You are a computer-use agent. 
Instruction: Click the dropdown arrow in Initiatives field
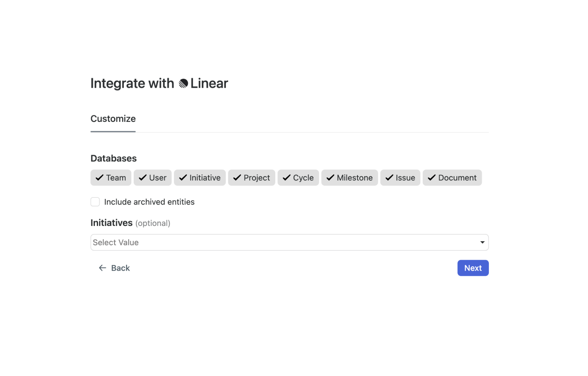(483, 242)
